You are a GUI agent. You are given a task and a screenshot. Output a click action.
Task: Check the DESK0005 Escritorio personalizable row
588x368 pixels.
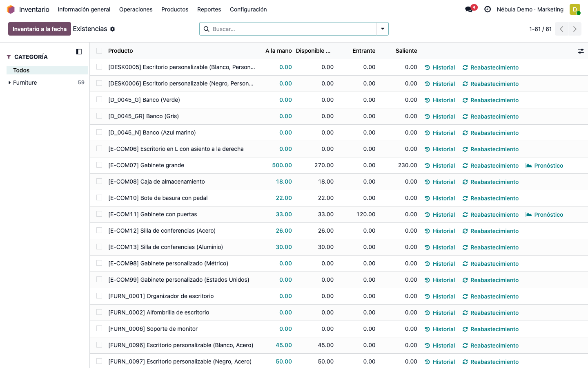point(99,67)
